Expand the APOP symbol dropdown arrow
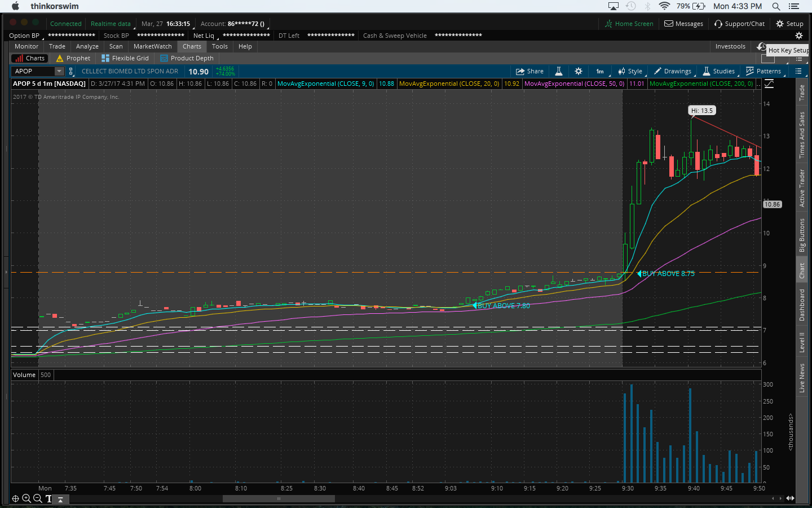This screenshot has height=508, width=812. click(x=59, y=71)
